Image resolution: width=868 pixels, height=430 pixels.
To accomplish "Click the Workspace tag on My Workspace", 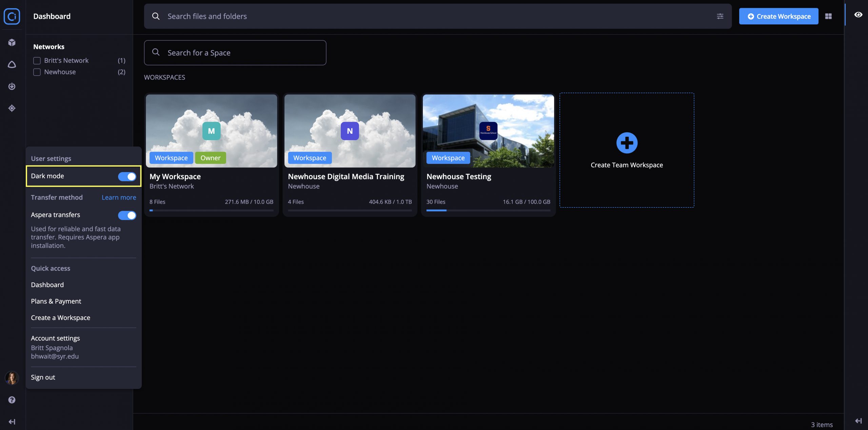I will tap(171, 158).
